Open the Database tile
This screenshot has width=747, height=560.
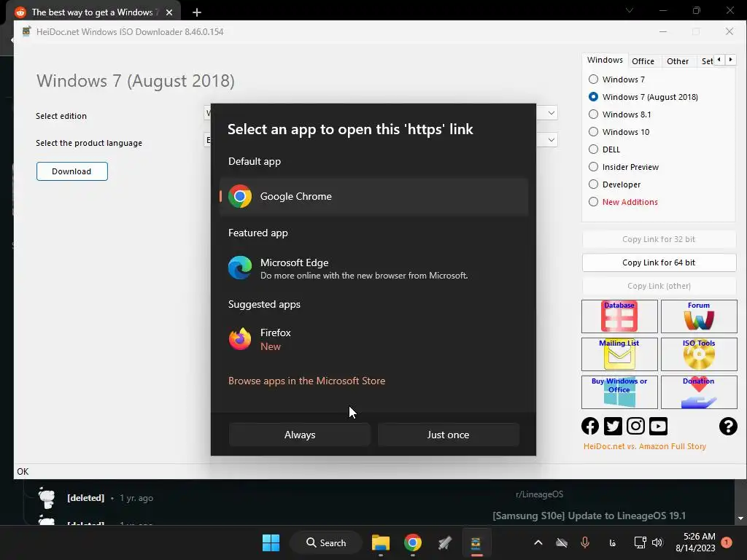[x=619, y=316]
